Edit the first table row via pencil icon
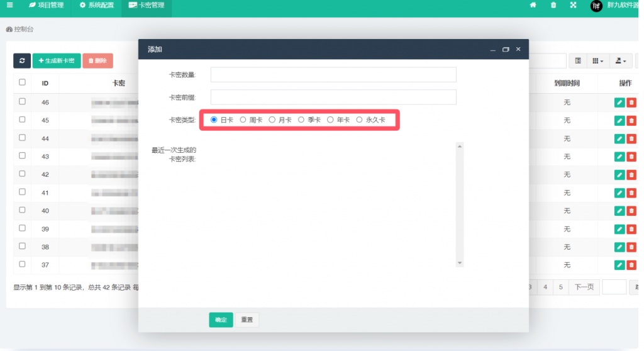Screen dimensions: 644x351 coord(619,103)
